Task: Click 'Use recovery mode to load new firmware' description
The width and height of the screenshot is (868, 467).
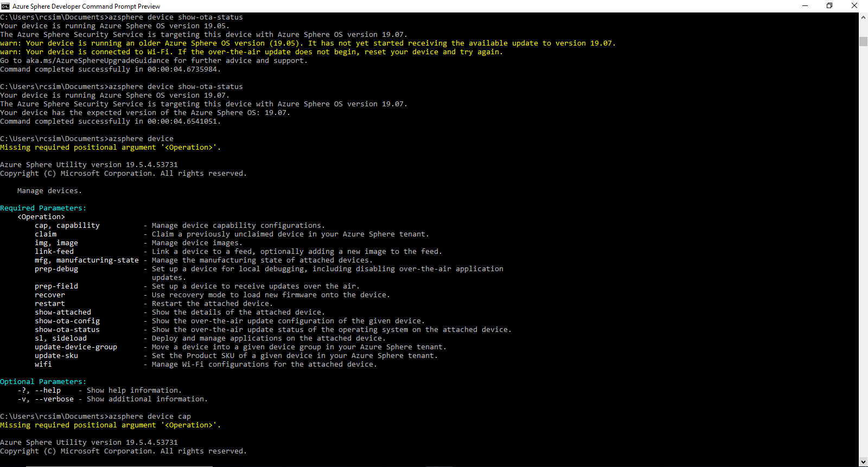Action: click(x=271, y=295)
